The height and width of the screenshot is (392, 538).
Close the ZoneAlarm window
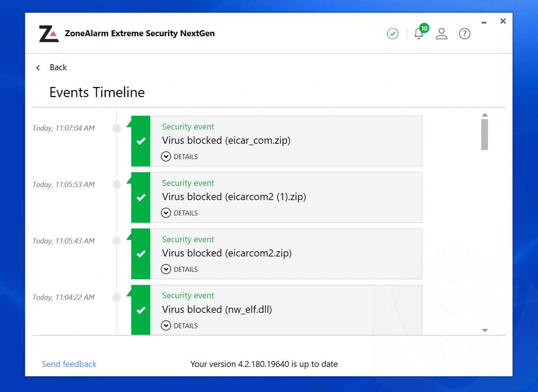[503, 21]
